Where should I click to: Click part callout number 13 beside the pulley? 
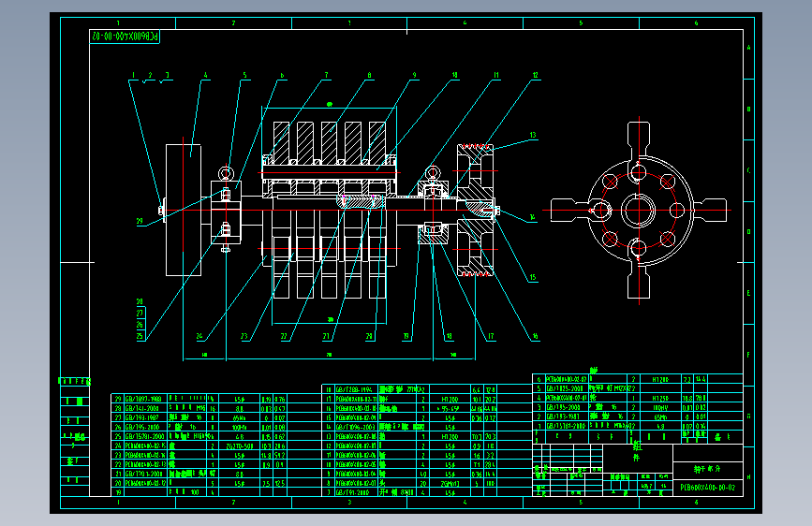click(x=533, y=135)
